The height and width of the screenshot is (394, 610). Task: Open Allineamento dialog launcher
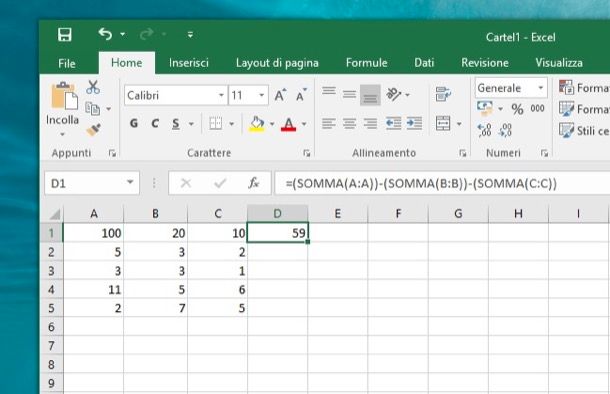coord(463,153)
